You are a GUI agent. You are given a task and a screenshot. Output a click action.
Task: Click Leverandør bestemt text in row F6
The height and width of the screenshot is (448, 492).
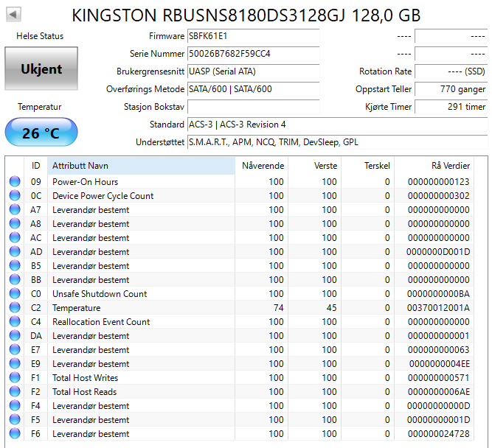tap(91, 434)
